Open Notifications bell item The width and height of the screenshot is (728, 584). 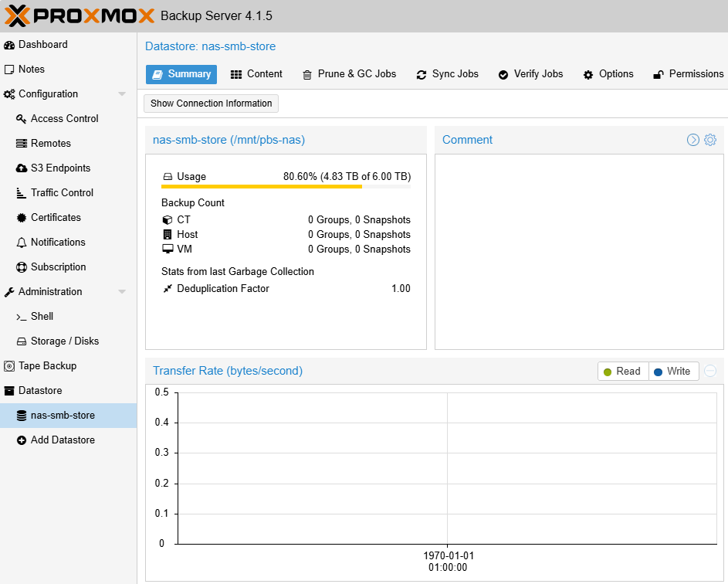point(58,242)
